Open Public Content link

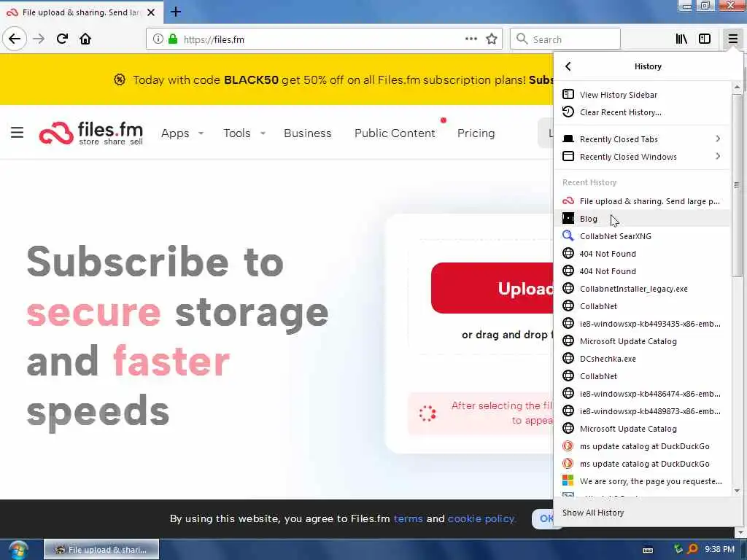point(395,133)
